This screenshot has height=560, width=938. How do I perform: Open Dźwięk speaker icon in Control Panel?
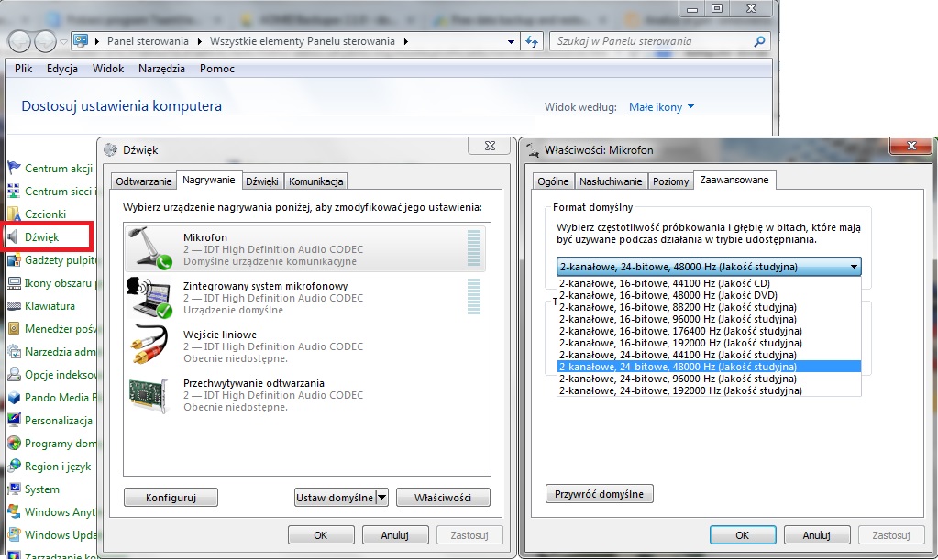(14, 236)
